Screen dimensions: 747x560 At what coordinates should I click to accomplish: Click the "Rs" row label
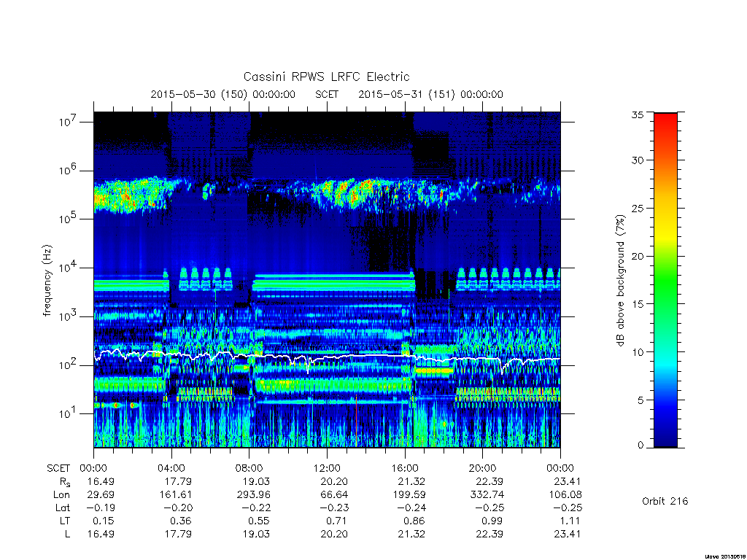click(65, 482)
